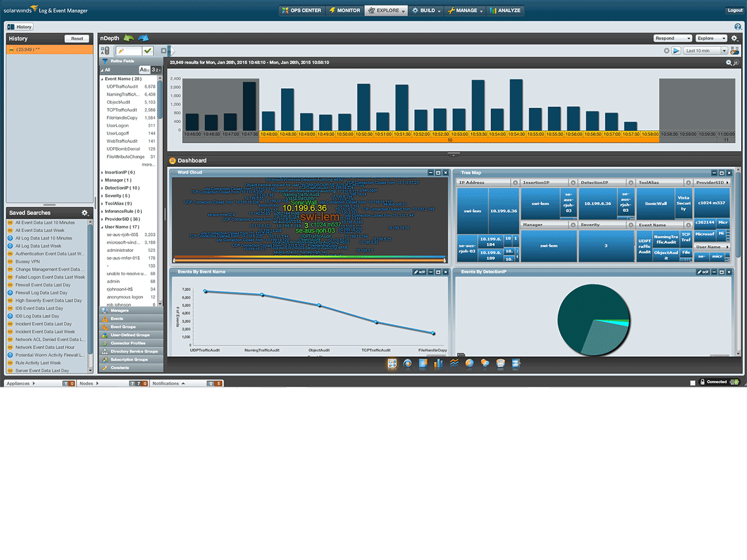
Task: Open the tree map view icon
Action: [x=423, y=363]
